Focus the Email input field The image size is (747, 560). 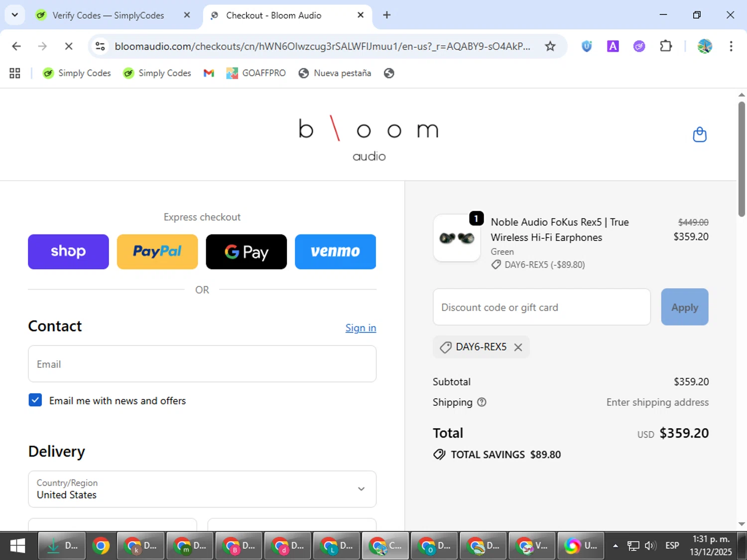click(202, 364)
